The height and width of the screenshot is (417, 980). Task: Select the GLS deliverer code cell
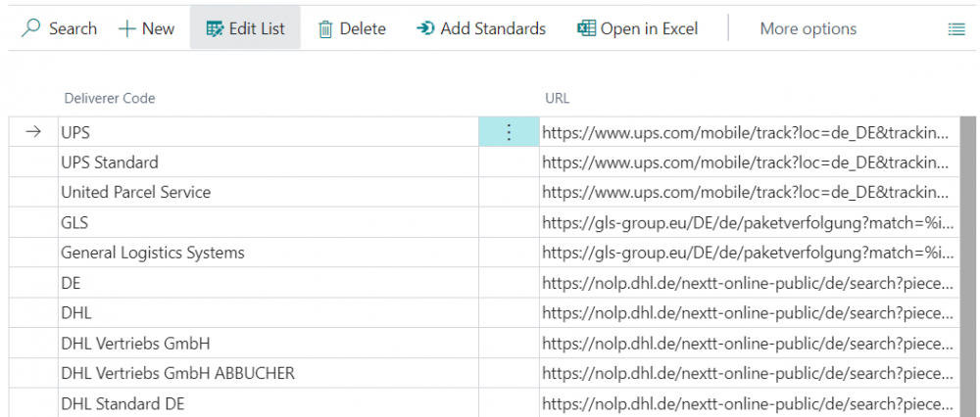269,222
